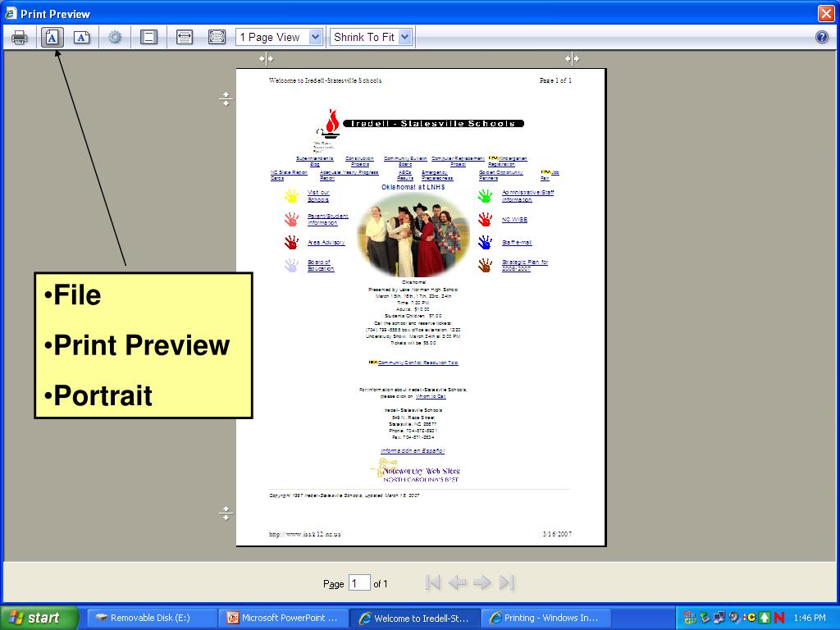Click the Print Document printer icon

[x=20, y=38]
